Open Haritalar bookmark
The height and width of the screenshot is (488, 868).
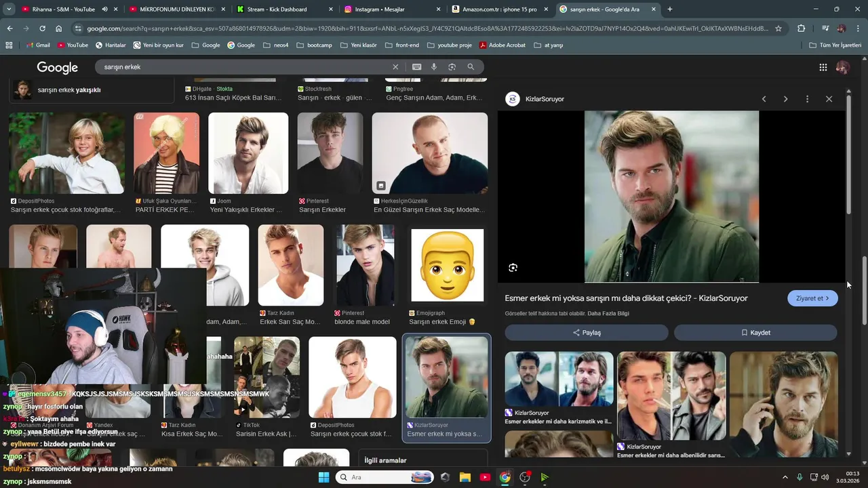pyautogui.click(x=111, y=45)
